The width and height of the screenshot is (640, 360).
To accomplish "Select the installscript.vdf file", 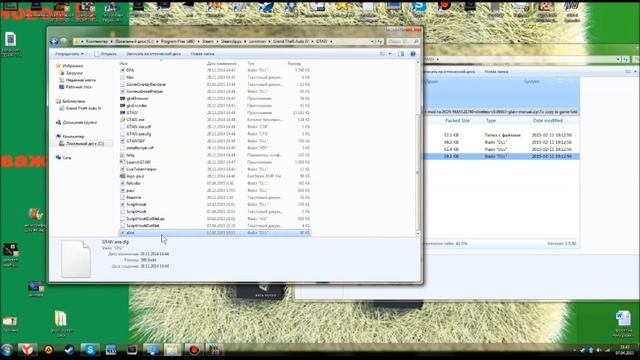I will point(140,148).
